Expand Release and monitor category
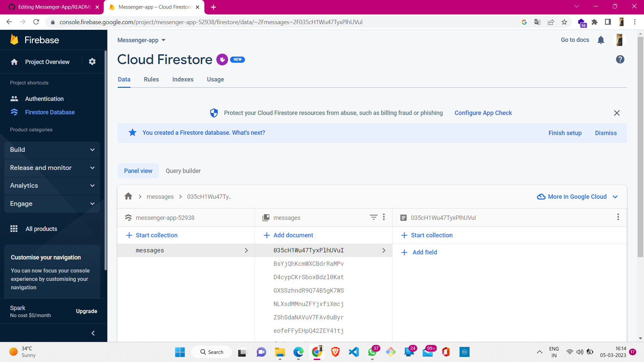The height and width of the screenshot is (362, 644). pos(52,168)
